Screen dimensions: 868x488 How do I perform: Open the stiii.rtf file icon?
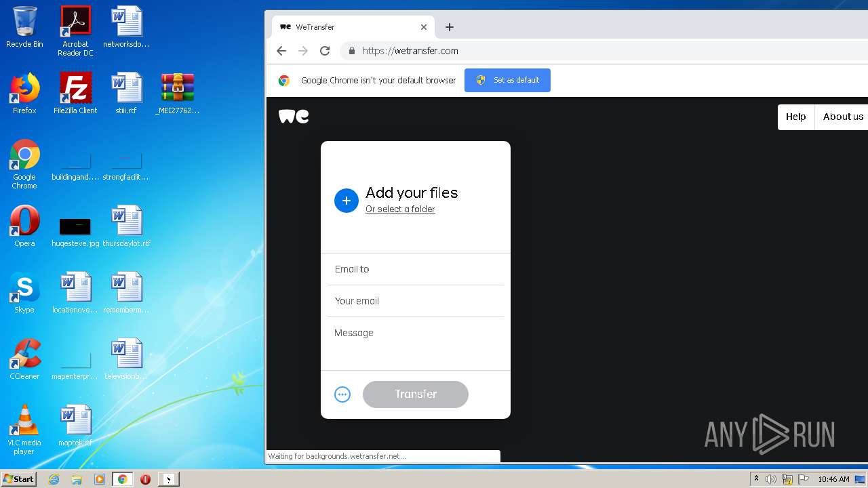[x=126, y=94]
